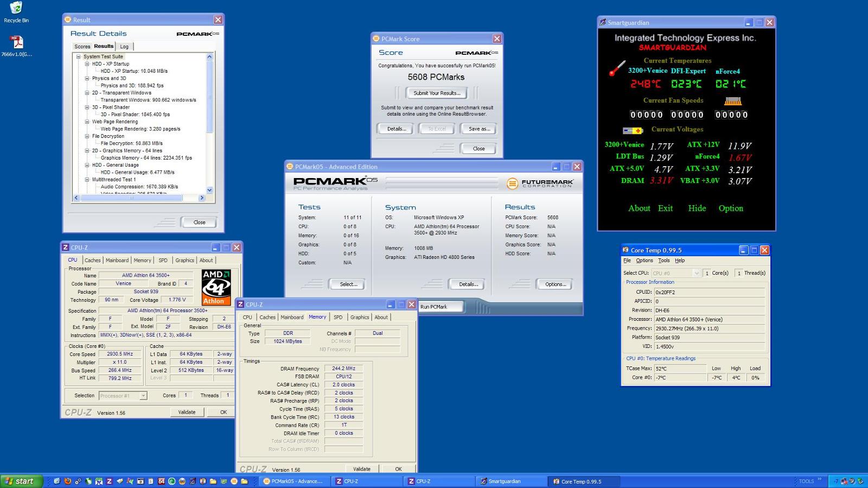868x488 pixels.
Task: Click the battery voltage icon in Smartguardian
Action: tap(633, 130)
